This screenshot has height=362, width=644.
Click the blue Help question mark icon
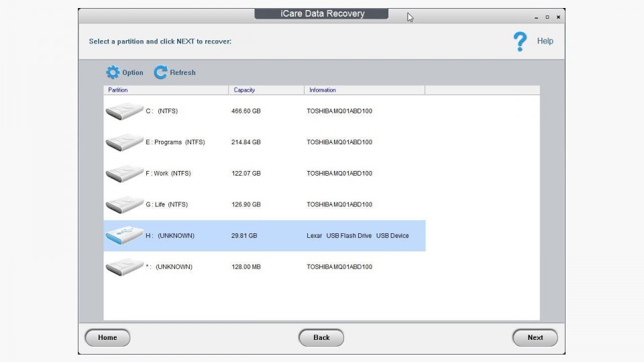pyautogui.click(x=520, y=42)
